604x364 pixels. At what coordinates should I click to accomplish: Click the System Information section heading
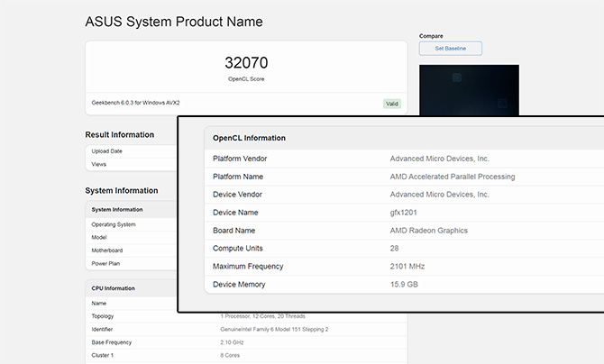pos(122,190)
